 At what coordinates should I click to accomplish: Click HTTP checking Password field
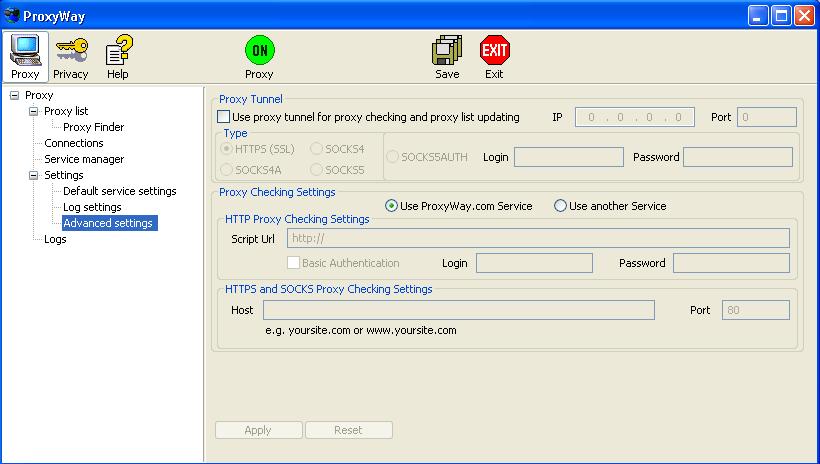[731, 263]
